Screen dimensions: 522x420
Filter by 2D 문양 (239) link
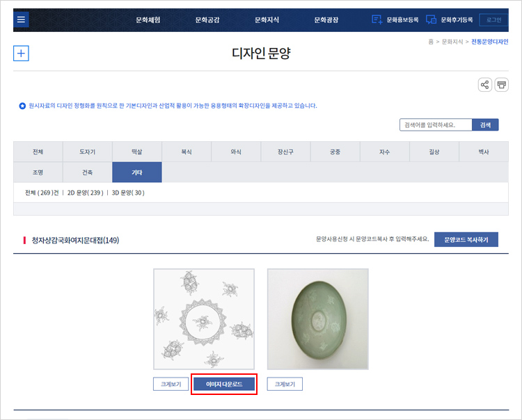pos(85,193)
